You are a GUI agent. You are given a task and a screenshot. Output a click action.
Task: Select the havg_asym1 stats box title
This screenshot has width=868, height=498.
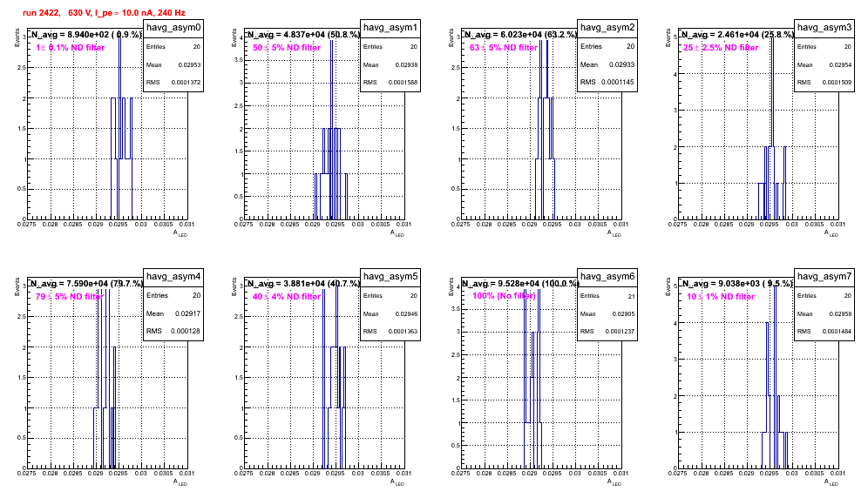(x=390, y=28)
